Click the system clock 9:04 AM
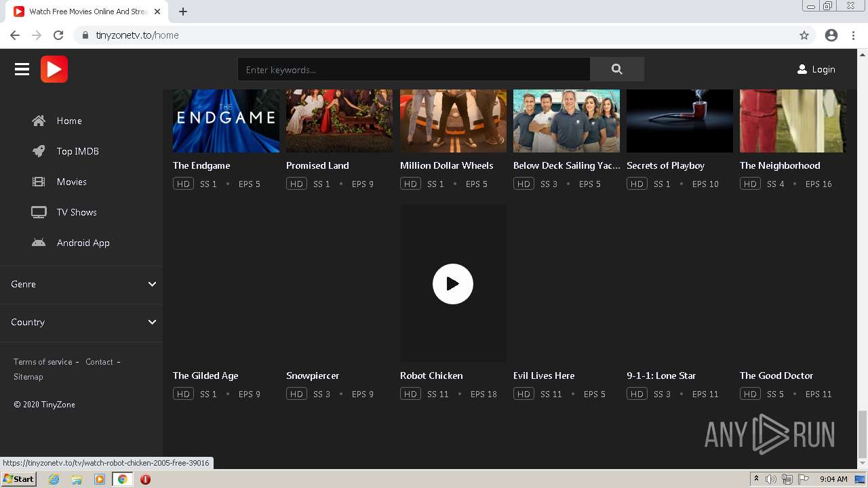Image resolution: width=868 pixels, height=488 pixels. coord(833,479)
